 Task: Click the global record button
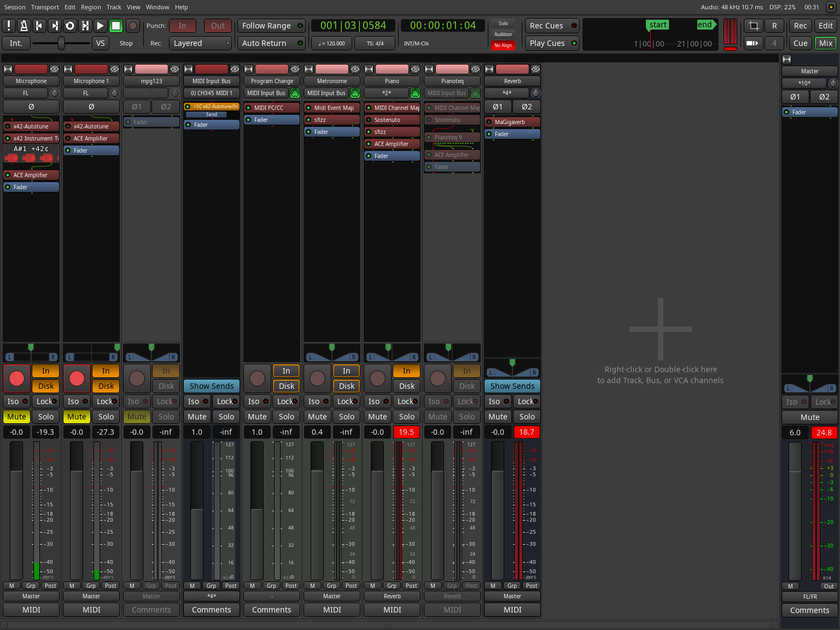[x=132, y=26]
